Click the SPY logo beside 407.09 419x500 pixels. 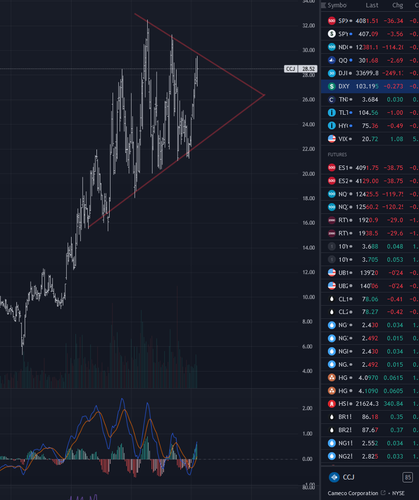point(332,34)
